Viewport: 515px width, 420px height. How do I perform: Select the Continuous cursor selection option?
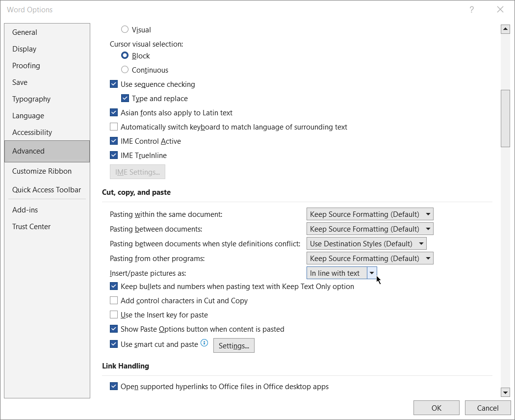(125, 70)
